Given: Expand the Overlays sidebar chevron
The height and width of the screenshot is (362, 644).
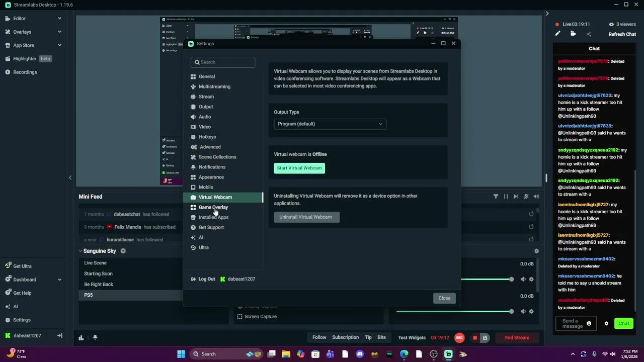Looking at the screenshot, I should click(59, 32).
